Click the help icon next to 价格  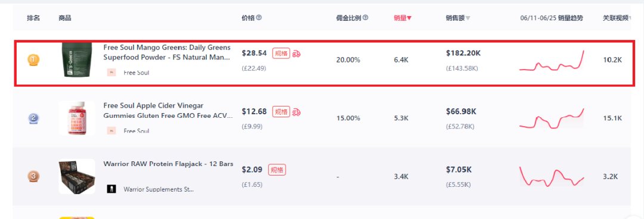pos(259,18)
